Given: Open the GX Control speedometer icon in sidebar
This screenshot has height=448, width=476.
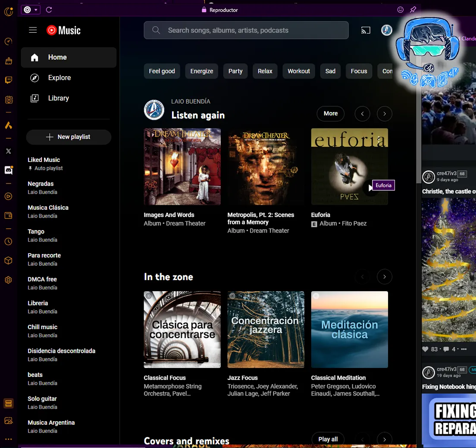Looking at the screenshot, I should 9,41.
